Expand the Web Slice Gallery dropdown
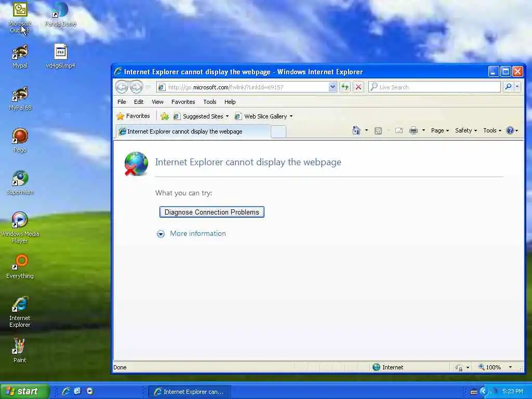This screenshot has width=532, height=399. [291, 116]
